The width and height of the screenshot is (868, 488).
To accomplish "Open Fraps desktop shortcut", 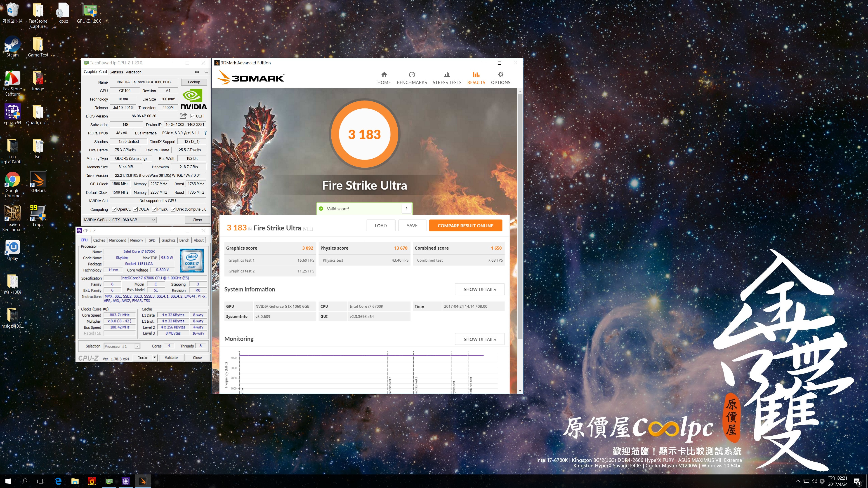I will [38, 216].
